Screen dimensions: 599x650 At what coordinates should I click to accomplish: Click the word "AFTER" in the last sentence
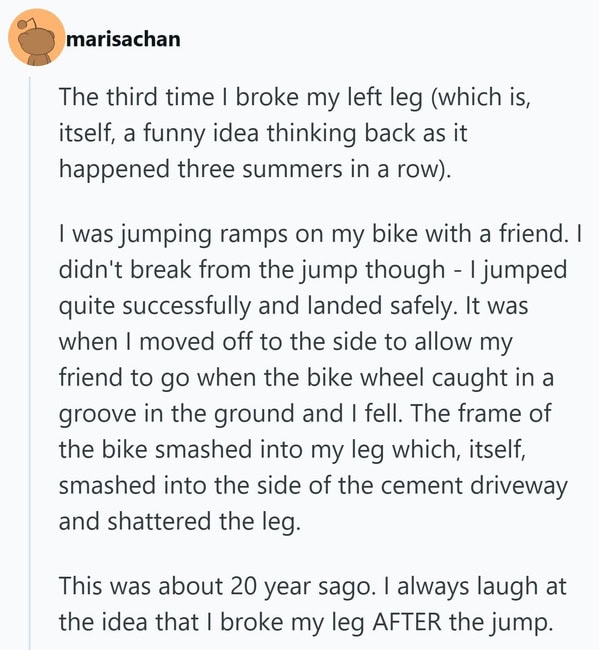click(x=407, y=622)
